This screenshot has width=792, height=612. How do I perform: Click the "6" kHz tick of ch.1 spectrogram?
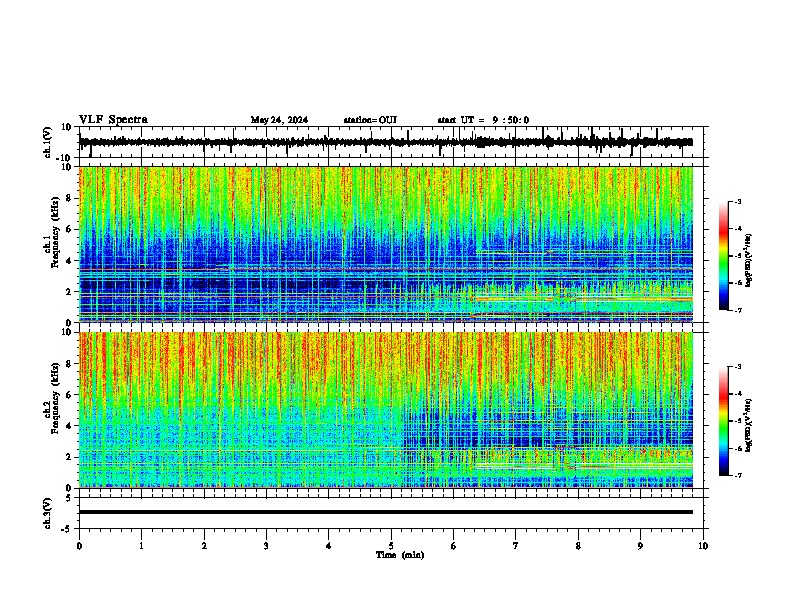70,229
